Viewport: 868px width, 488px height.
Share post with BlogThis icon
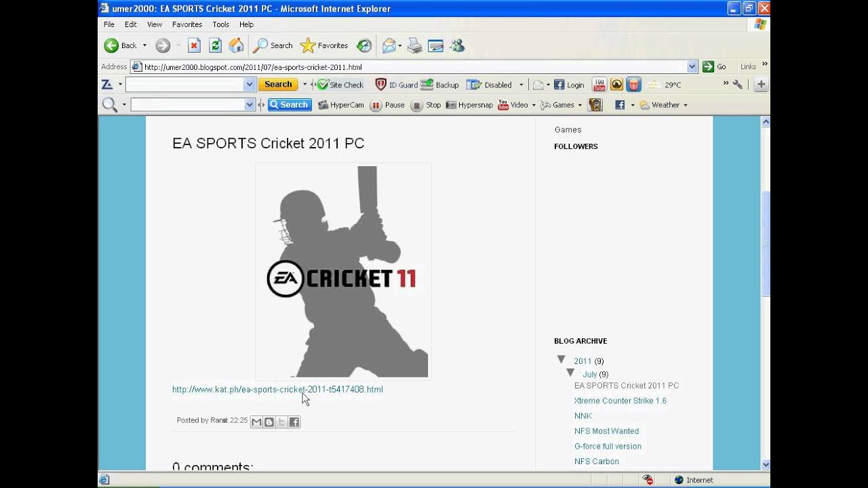pyautogui.click(x=269, y=422)
